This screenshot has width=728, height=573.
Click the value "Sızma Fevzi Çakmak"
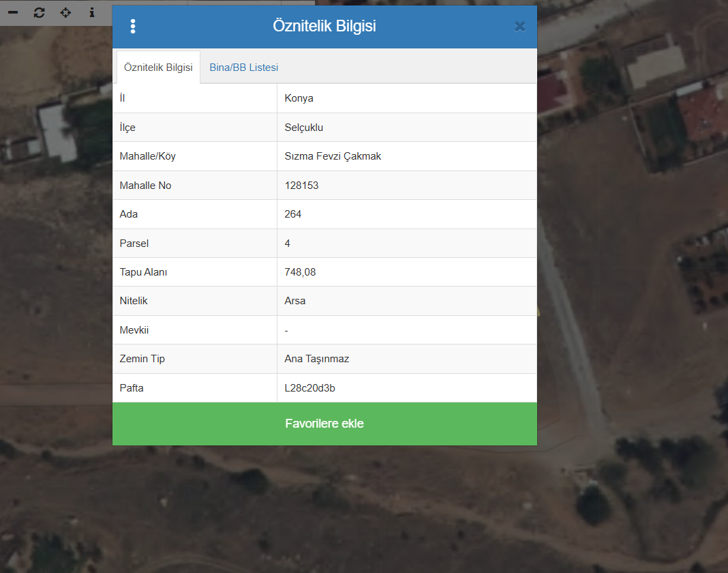coord(333,156)
